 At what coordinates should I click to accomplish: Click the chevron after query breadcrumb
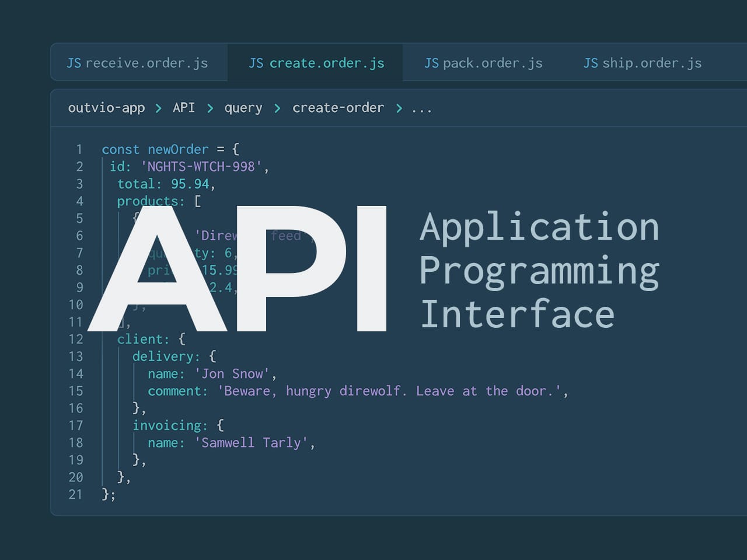[277, 108]
